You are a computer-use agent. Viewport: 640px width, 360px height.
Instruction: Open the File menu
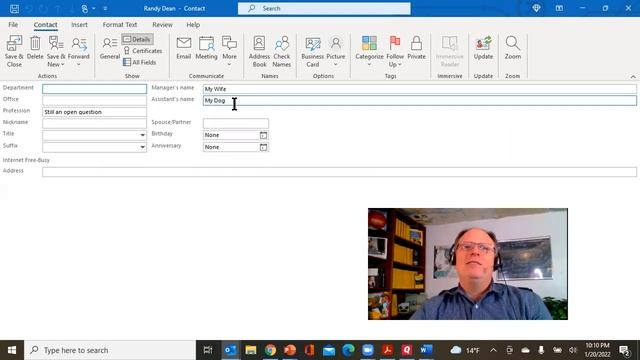click(x=13, y=24)
